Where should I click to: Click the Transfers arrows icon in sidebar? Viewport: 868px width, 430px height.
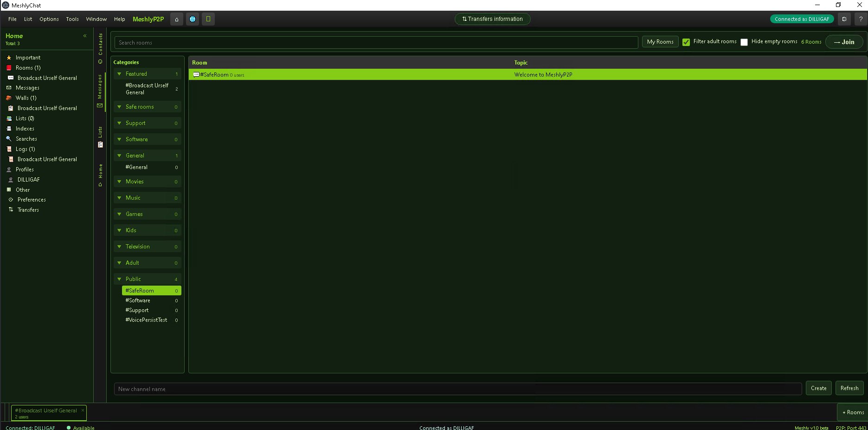(x=11, y=210)
